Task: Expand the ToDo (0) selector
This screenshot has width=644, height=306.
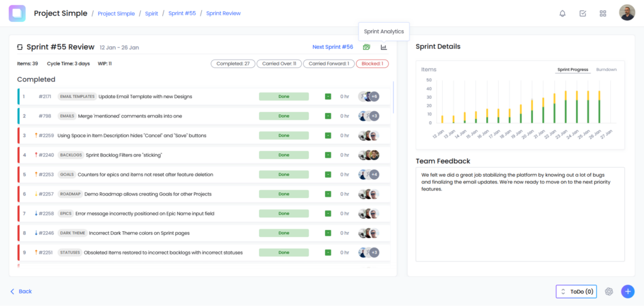Action: coord(576,292)
